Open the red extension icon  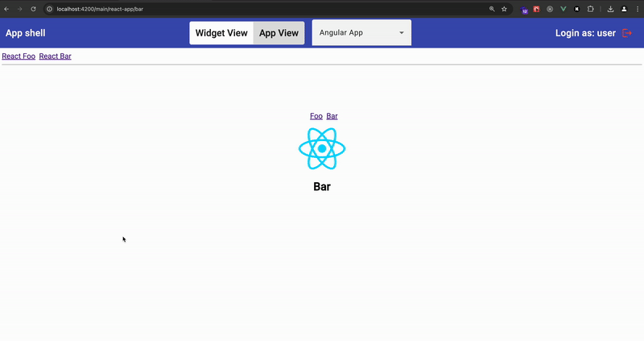pos(536,9)
